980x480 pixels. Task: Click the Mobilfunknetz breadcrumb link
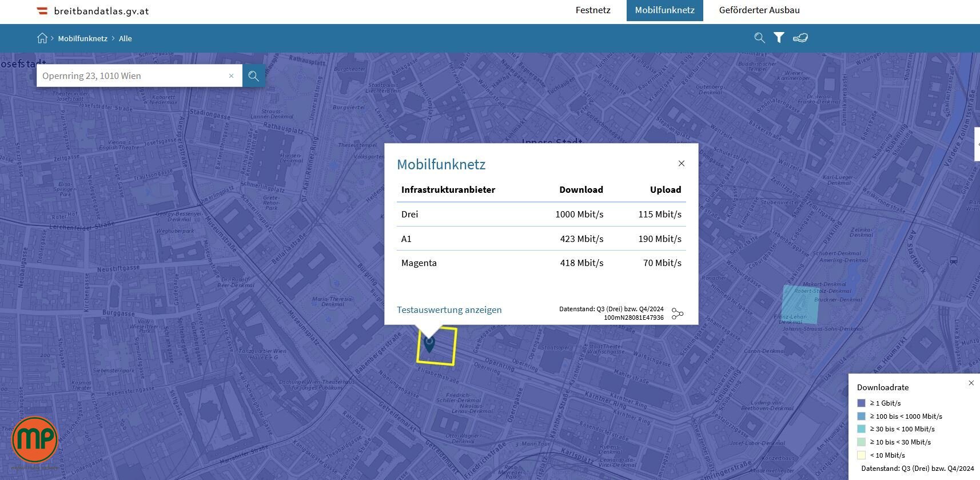[82, 38]
